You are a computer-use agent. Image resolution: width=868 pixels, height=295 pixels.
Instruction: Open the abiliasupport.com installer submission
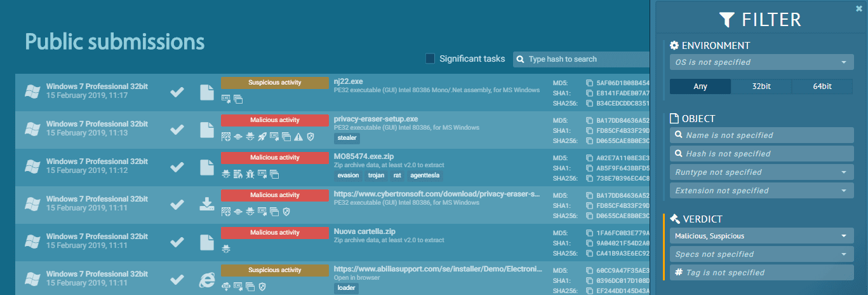point(437,269)
